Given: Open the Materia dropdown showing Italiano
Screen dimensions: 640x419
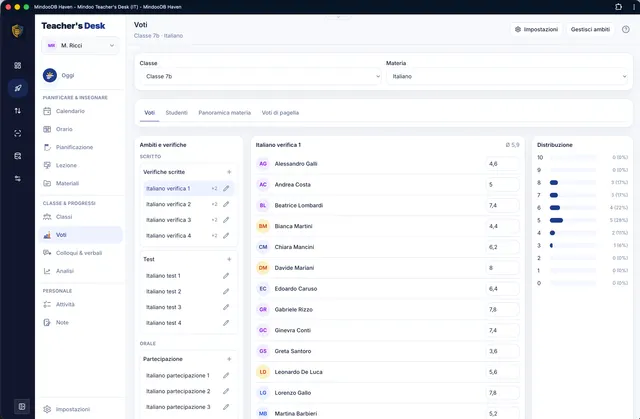Looking at the screenshot, I should [507, 76].
